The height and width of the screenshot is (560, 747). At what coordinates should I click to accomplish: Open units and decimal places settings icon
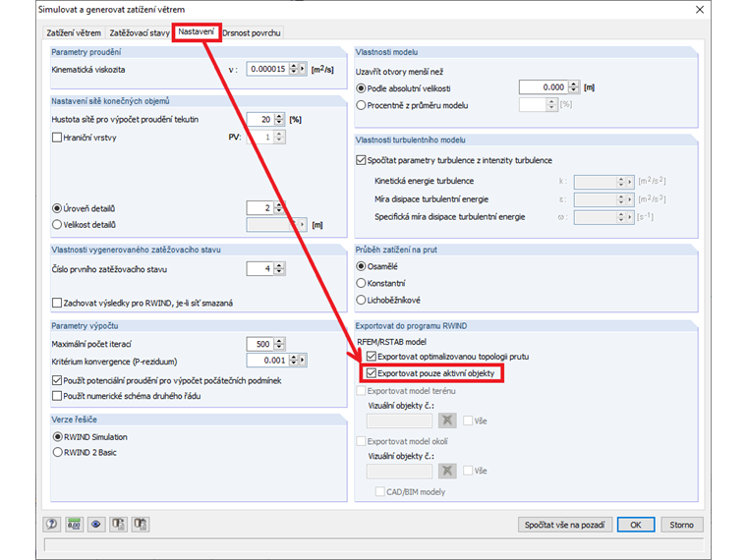(x=74, y=525)
